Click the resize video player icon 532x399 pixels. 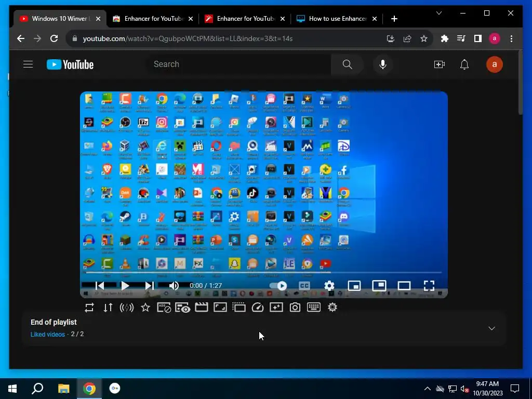pyautogui.click(x=220, y=308)
